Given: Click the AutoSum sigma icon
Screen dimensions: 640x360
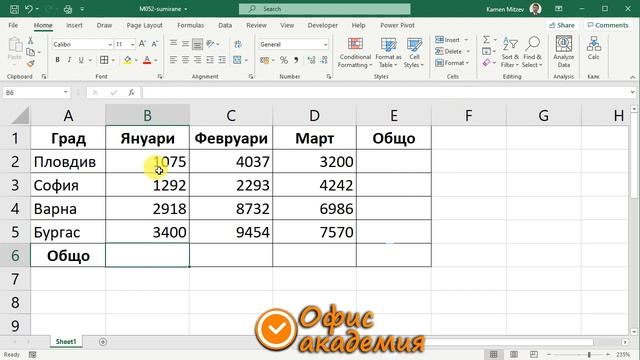Looking at the screenshot, I should (486, 40).
